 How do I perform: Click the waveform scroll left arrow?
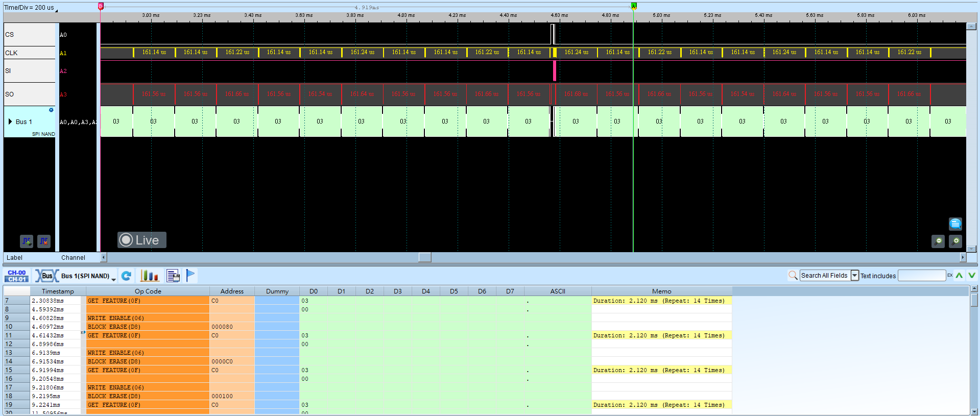pyautogui.click(x=104, y=257)
